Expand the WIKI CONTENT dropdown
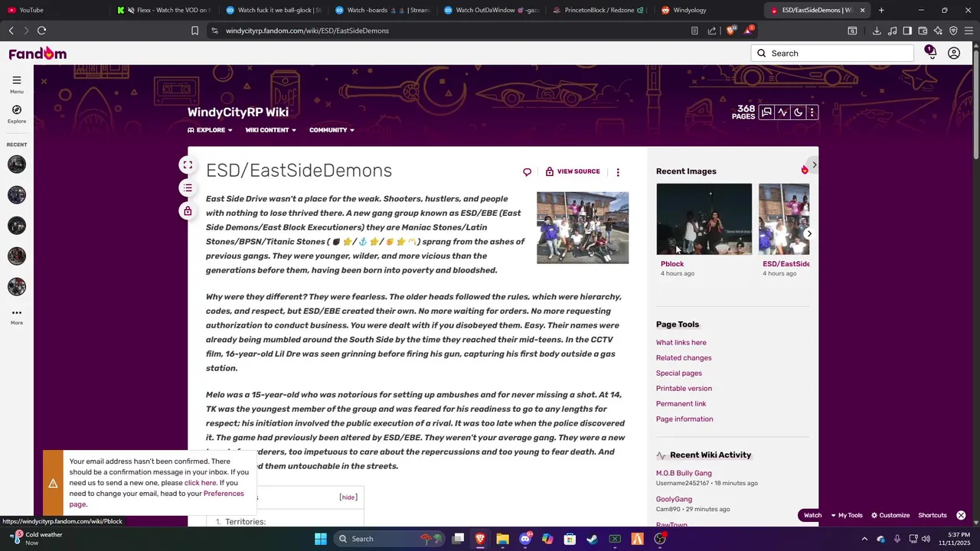 (x=270, y=130)
